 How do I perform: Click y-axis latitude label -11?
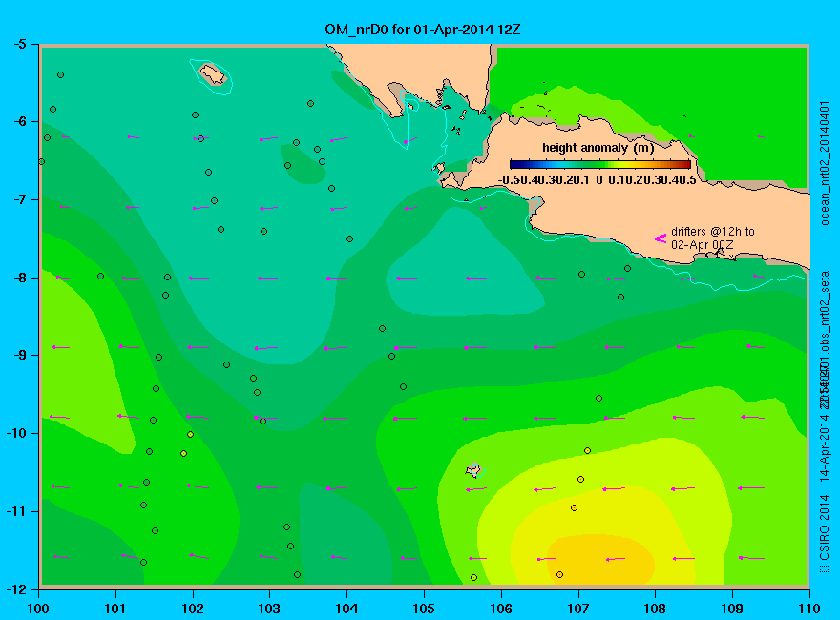15,511
